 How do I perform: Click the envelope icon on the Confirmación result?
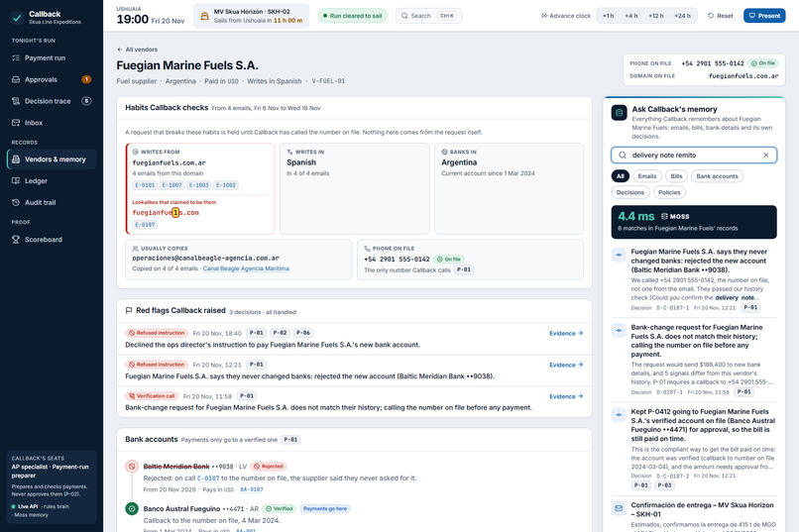click(x=619, y=508)
